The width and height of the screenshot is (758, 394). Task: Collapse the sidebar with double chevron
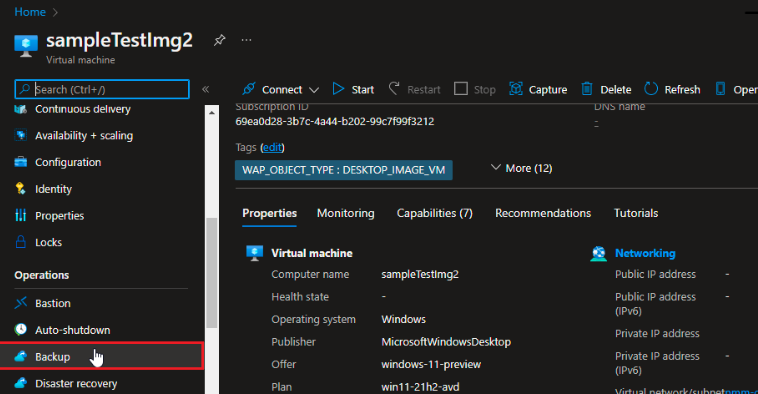tap(205, 89)
